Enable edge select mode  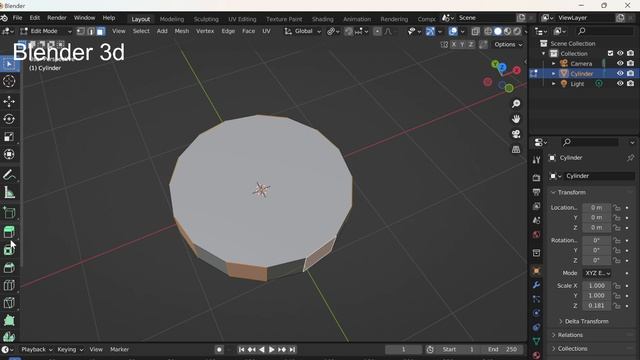(x=91, y=31)
